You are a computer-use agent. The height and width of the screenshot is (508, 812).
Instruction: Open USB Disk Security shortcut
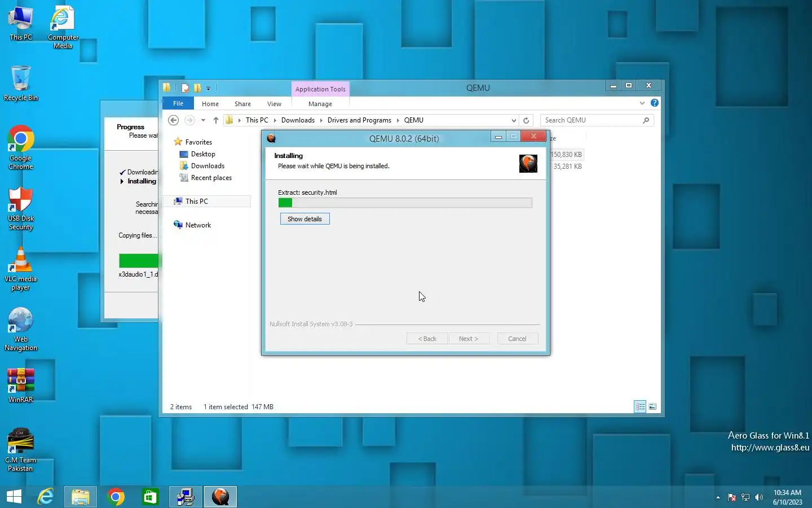coord(21,208)
